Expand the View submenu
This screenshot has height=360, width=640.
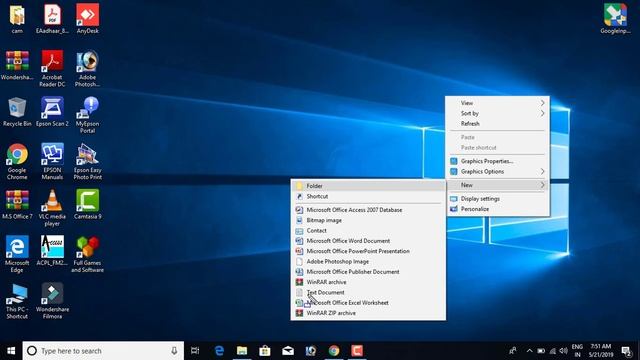[x=498, y=103]
